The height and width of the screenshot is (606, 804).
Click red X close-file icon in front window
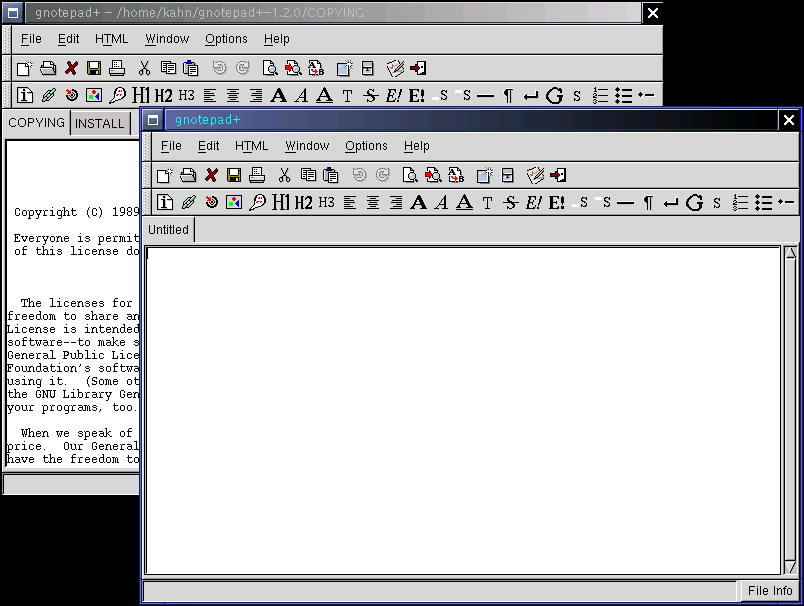pyautogui.click(x=211, y=175)
